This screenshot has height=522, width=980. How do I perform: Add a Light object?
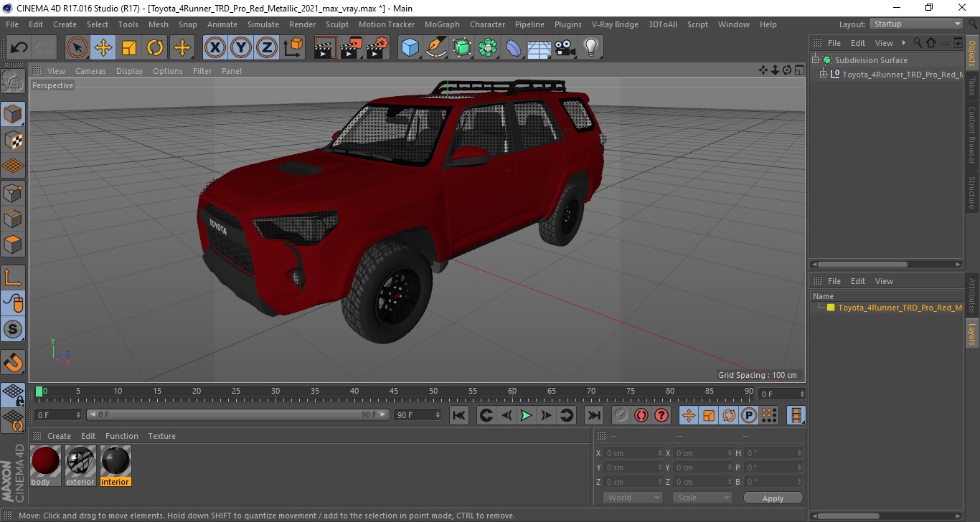point(590,48)
